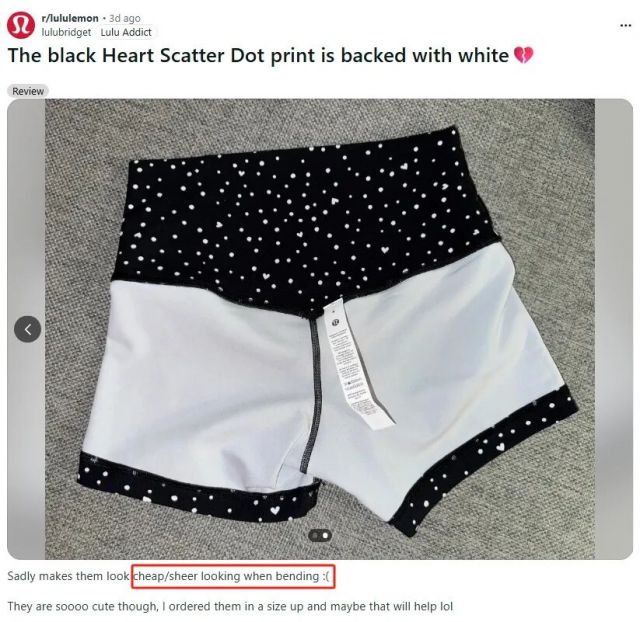The width and height of the screenshot is (640, 622).
Task: Open the r/lululemon community link
Action: (70, 18)
